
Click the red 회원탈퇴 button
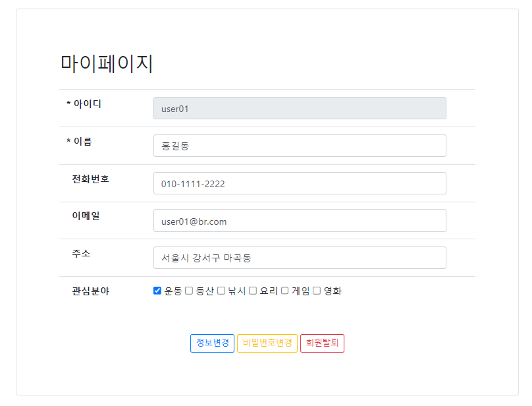[x=323, y=343]
